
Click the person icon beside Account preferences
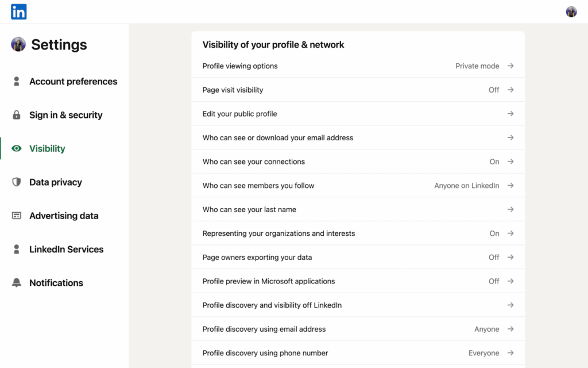tap(17, 82)
